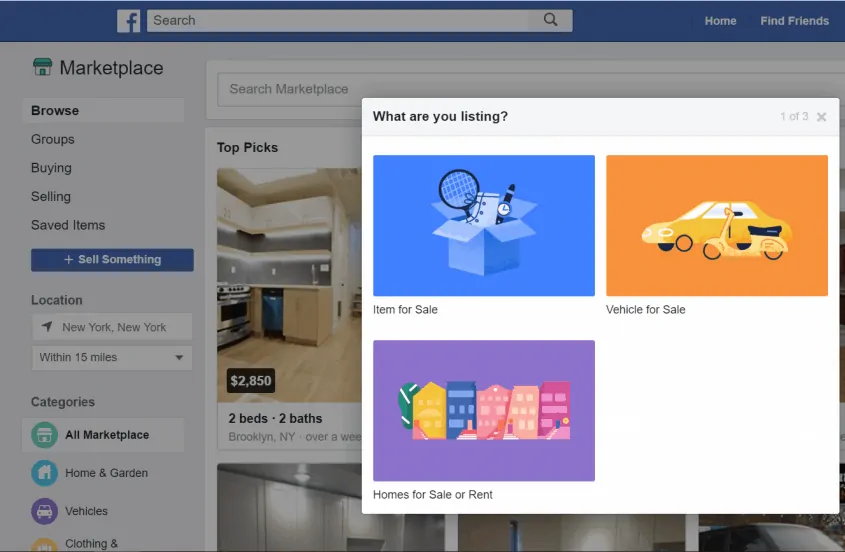Open the Home & Garden category icon

pos(44,473)
